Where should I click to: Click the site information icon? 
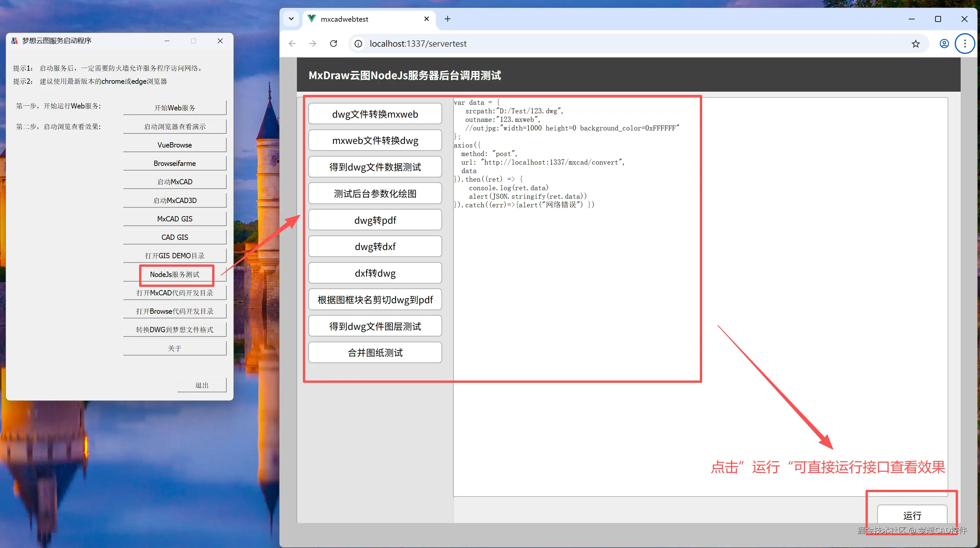tap(358, 43)
